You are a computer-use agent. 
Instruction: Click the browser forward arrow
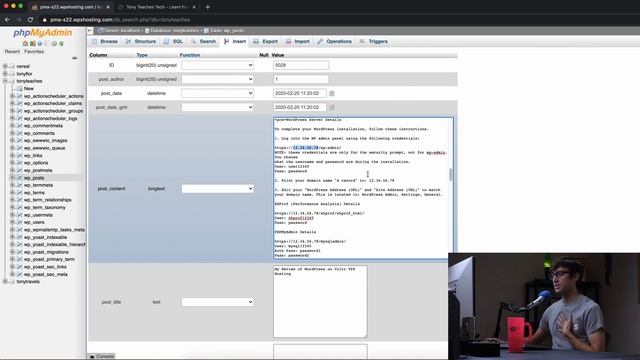(19, 20)
